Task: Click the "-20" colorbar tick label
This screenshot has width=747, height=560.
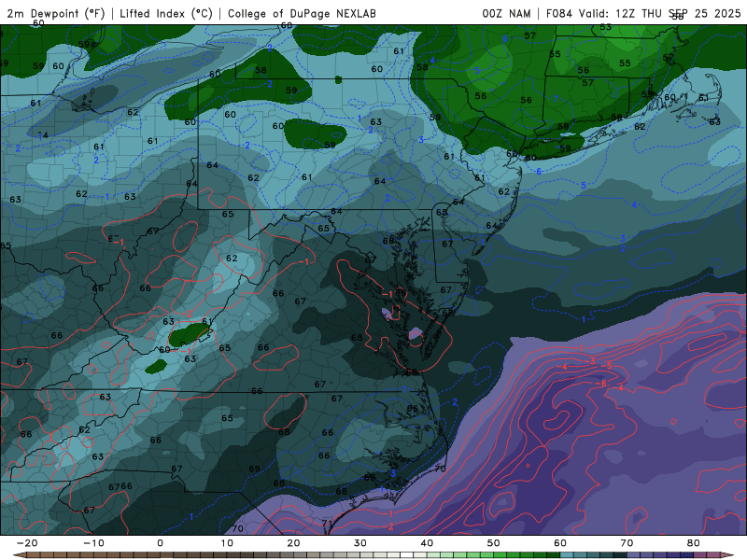Action: (27, 543)
